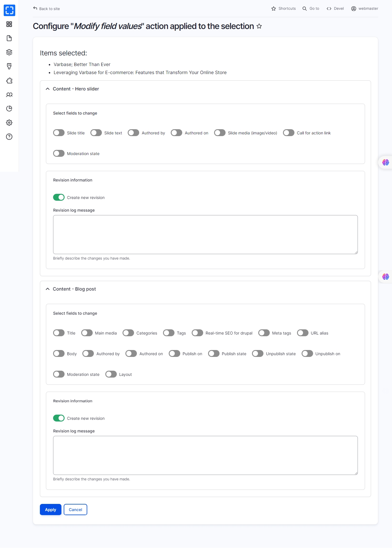Image resolution: width=392 pixels, height=549 pixels.
Task: Open the Shortcuts menu
Action: click(284, 9)
